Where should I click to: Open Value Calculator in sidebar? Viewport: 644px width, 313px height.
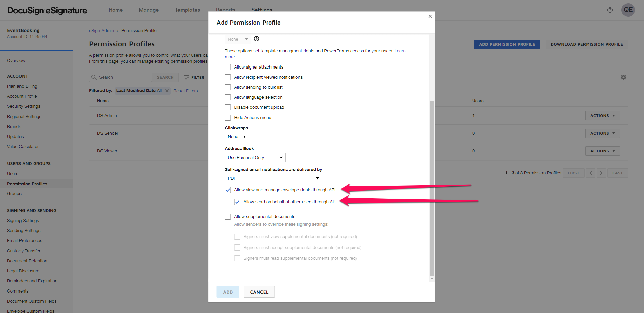click(23, 147)
